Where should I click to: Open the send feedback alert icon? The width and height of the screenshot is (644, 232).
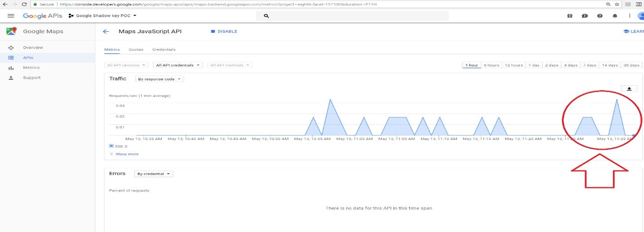coord(585,16)
